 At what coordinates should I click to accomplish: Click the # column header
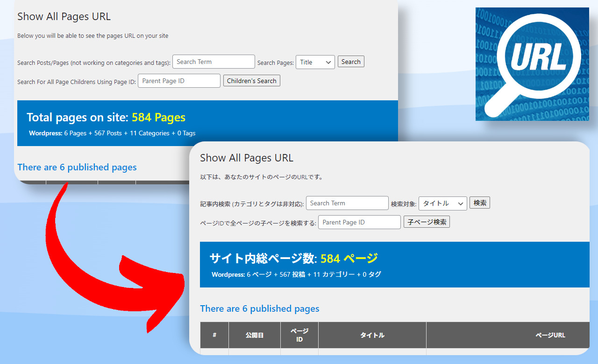click(214, 335)
